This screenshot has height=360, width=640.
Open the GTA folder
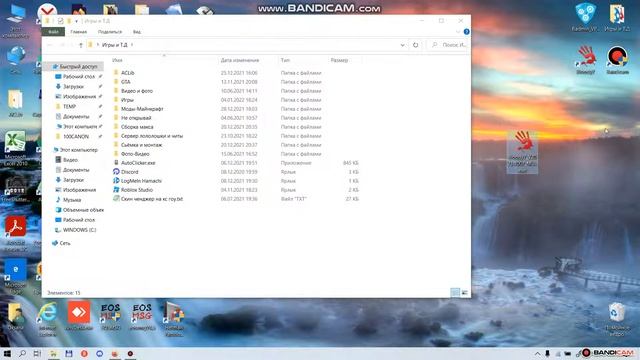(126, 82)
